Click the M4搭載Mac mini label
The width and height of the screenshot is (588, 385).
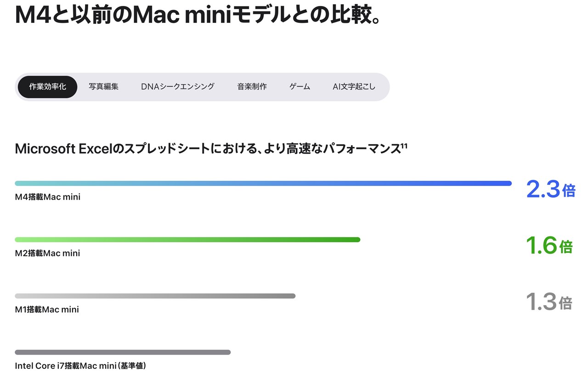coord(48,197)
